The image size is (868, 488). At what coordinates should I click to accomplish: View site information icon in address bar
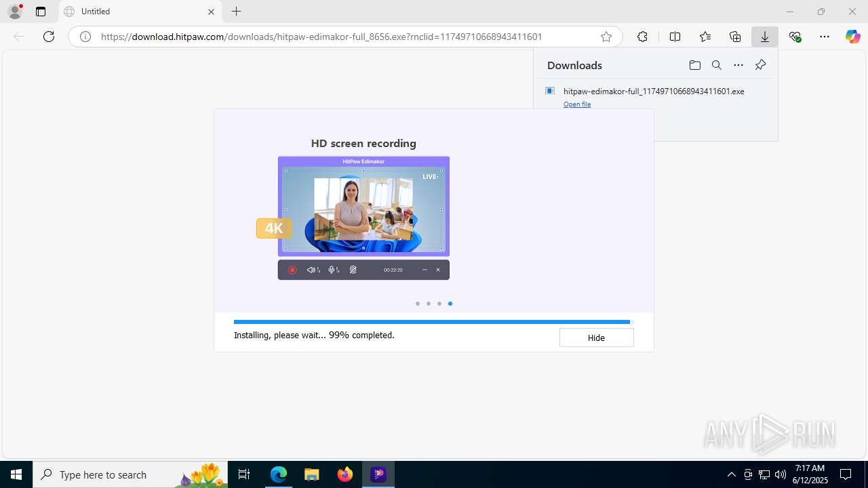[x=85, y=37]
